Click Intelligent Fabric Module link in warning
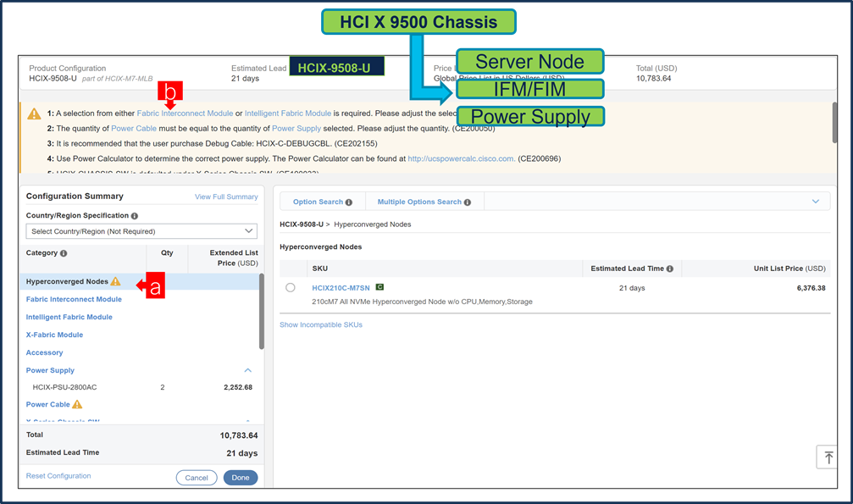The image size is (853, 504). 288,114
